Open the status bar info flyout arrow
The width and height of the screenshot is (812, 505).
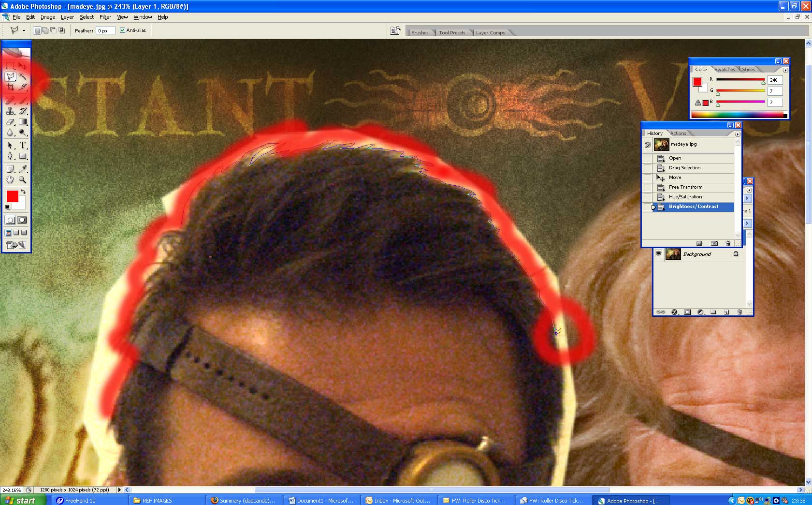click(119, 490)
